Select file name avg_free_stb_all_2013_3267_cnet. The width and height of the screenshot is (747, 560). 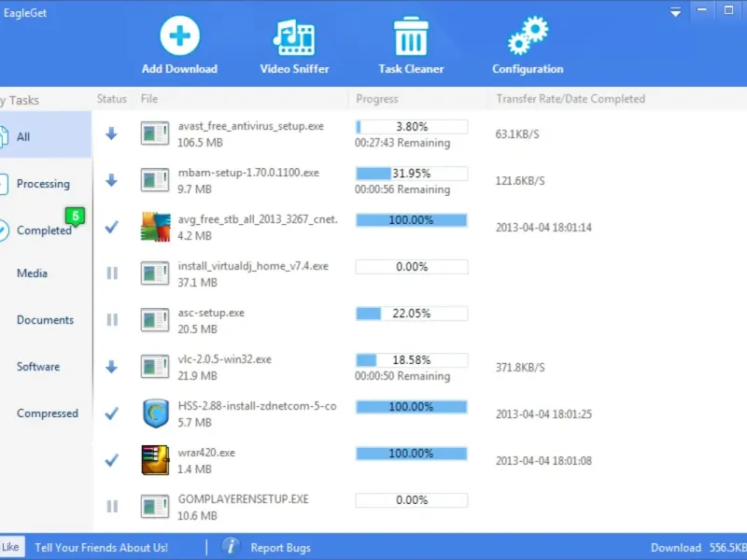click(x=258, y=219)
